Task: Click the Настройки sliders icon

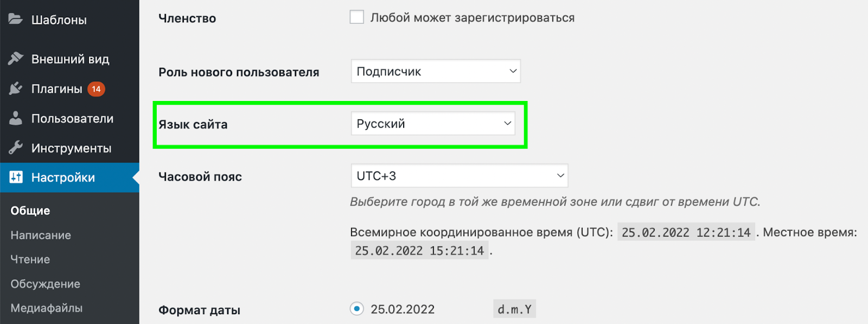Action: click(16, 177)
